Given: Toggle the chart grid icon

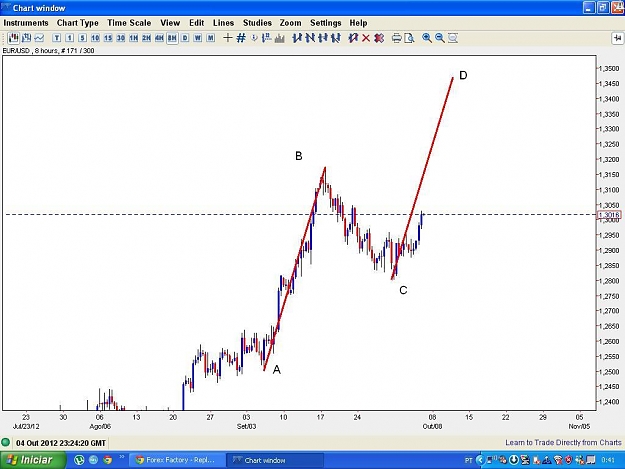Looking at the screenshot, I should click(241, 38).
